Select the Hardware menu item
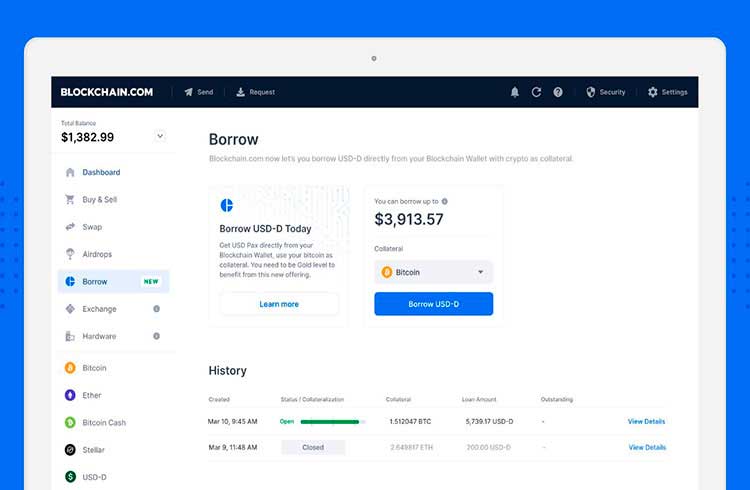750x490 pixels. (x=99, y=336)
